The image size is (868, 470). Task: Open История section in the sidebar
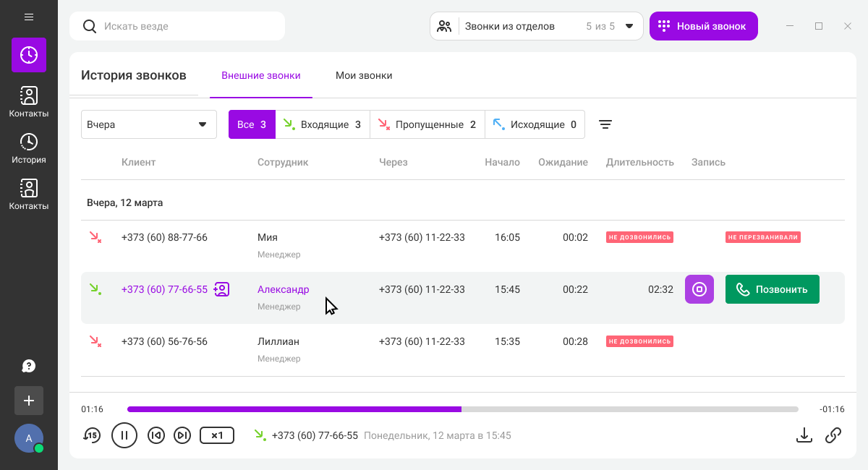pyautogui.click(x=29, y=148)
